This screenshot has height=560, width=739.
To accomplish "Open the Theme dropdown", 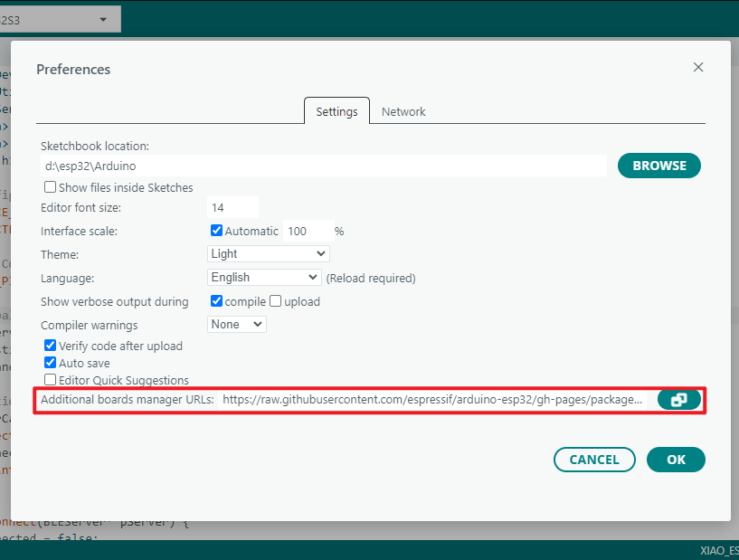I will coord(269,254).
